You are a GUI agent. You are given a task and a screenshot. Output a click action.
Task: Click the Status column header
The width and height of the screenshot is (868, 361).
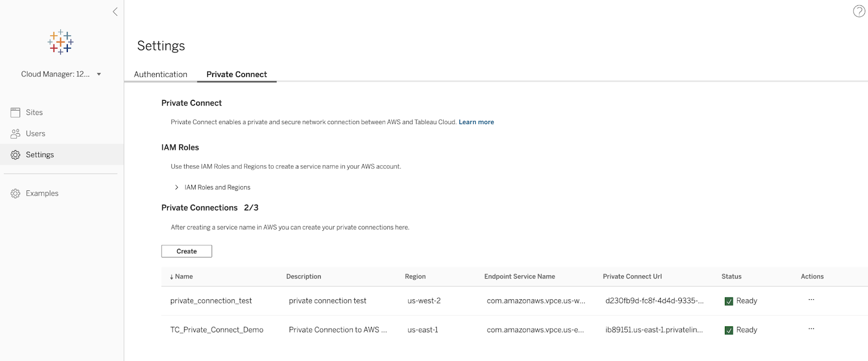point(731,276)
